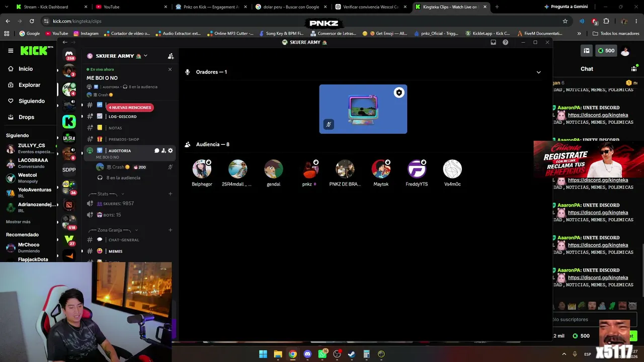
Task: Collapse the Oradores section chevron
Action: click(538, 72)
